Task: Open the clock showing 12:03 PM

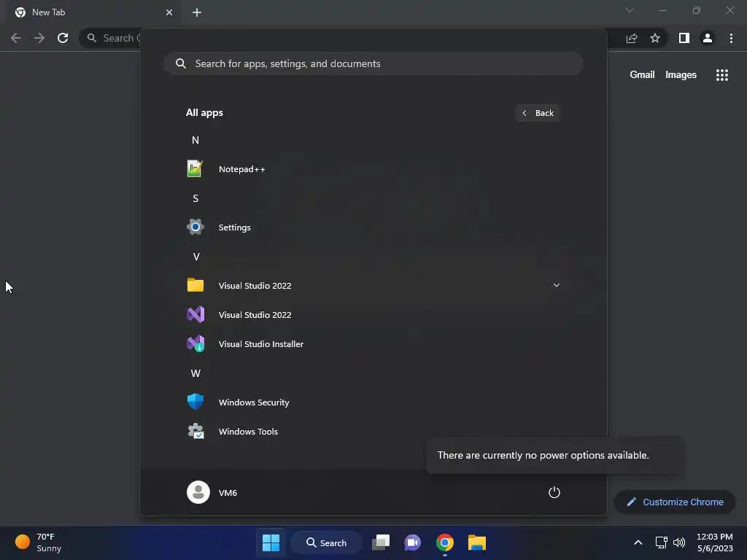Action: [x=715, y=542]
